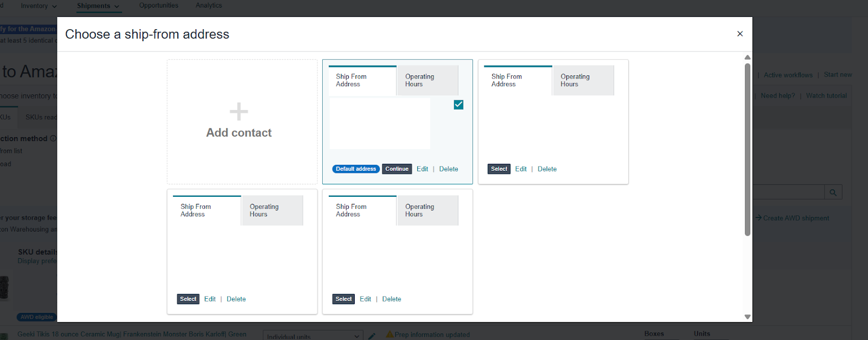Click the scrollbar up arrow in dialog
Image resolution: width=868 pixels, height=340 pixels.
[x=748, y=57]
